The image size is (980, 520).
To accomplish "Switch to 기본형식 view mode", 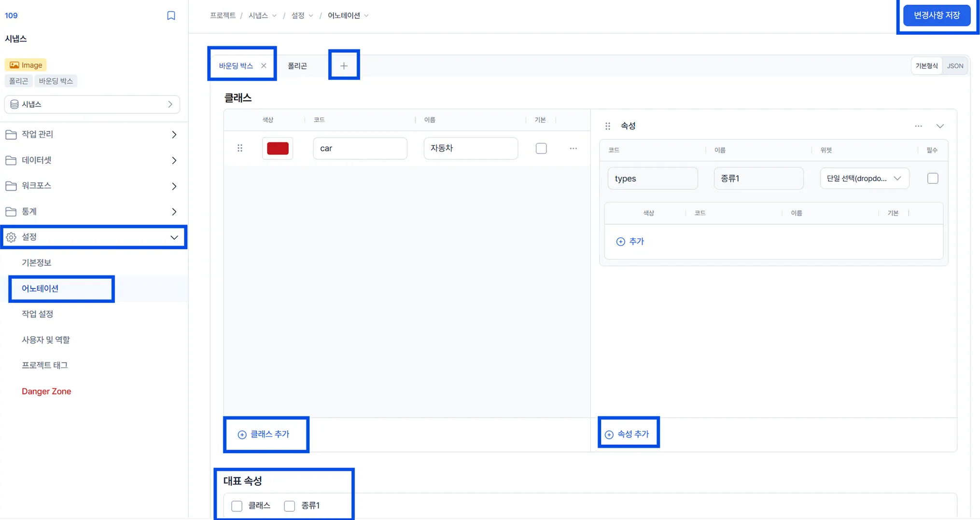I will tap(926, 66).
